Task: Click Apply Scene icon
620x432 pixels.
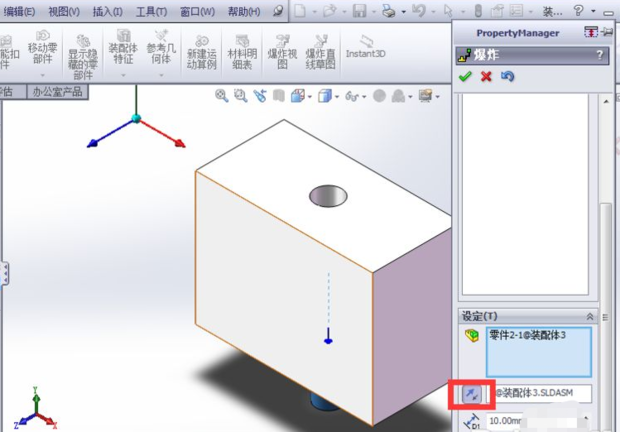Action: point(398,96)
